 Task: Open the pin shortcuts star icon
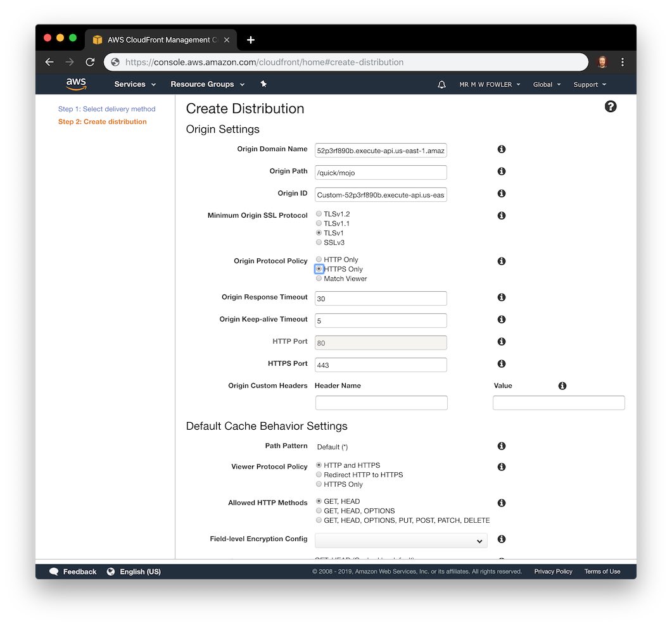[263, 84]
